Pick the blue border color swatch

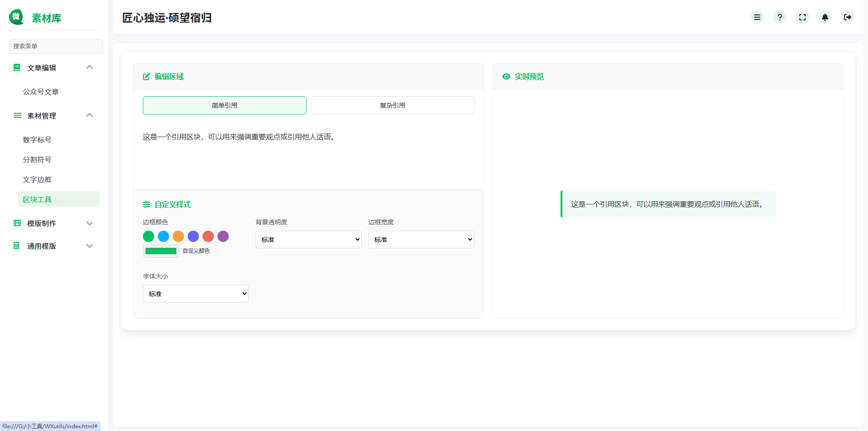(163, 236)
